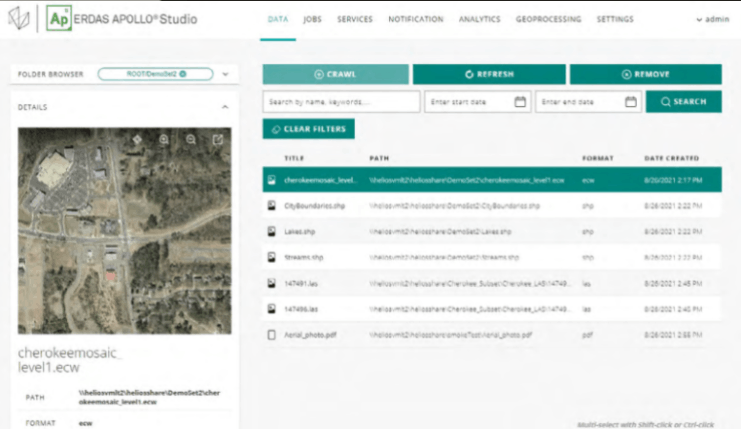Click the locate/diamond icon on preview
The height and width of the screenshot is (429, 741).
point(137,139)
